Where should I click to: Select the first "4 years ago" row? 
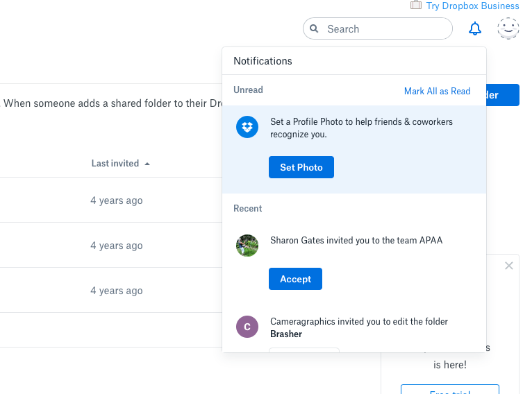pyautogui.click(x=117, y=200)
